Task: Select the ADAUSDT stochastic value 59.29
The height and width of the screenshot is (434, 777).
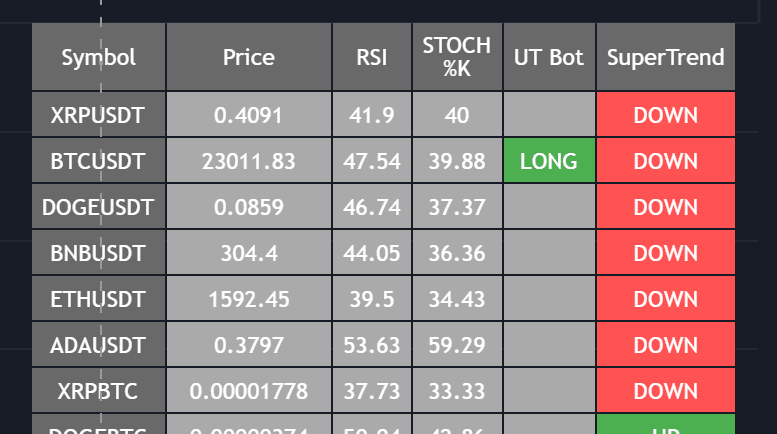Action: pyautogui.click(x=457, y=345)
